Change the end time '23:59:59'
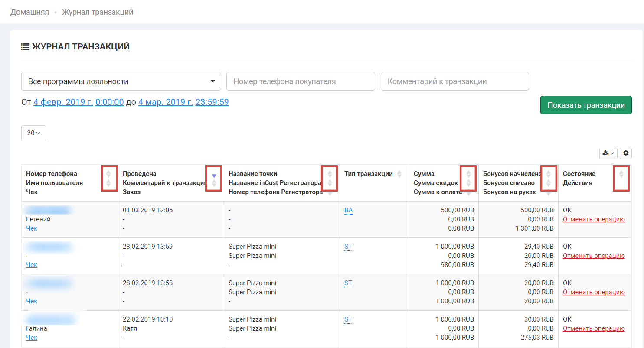The height and width of the screenshot is (348, 644). point(212,102)
